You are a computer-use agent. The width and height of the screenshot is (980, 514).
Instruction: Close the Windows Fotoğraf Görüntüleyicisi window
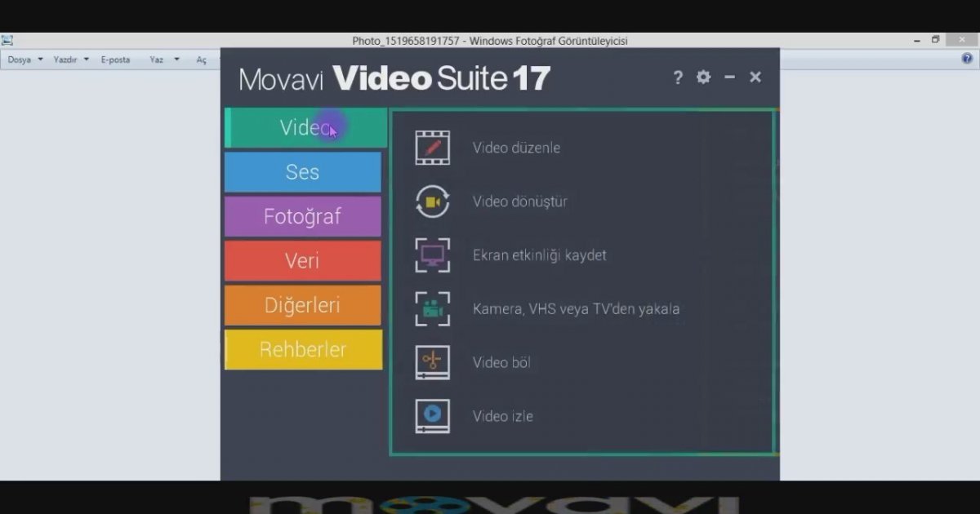click(x=960, y=39)
